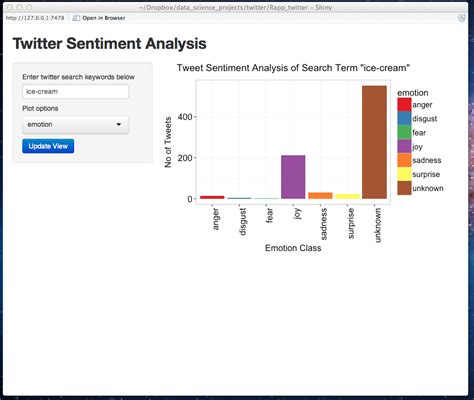
Task: Click the fear green legend swatch
Action: pyautogui.click(x=404, y=133)
